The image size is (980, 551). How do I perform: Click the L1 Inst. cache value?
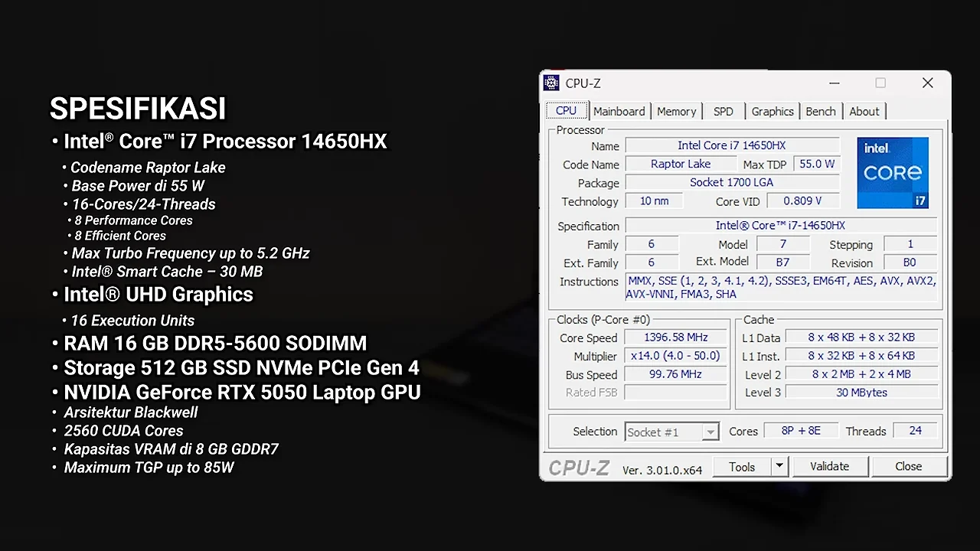pyautogui.click(x=862, y=356)
